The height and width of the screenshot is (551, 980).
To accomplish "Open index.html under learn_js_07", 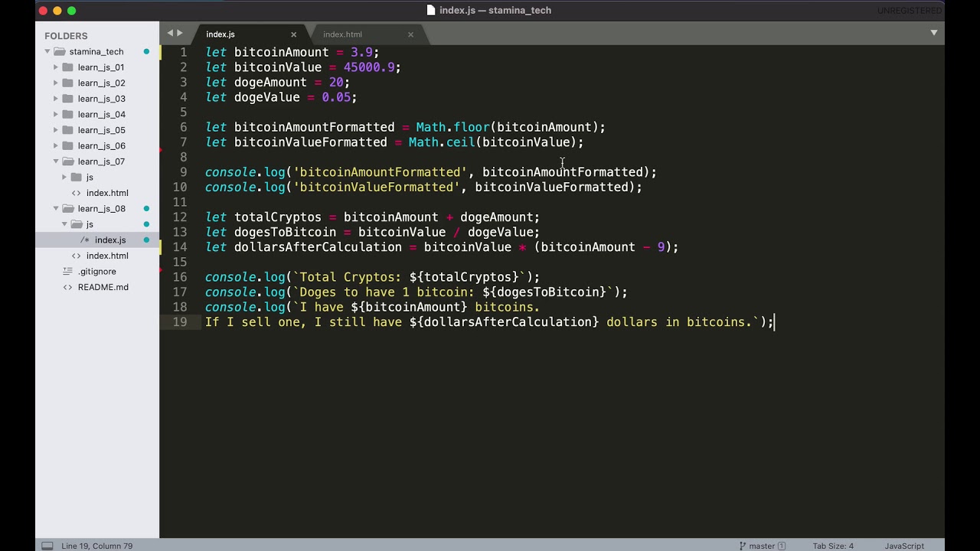I will coord(107,193).
